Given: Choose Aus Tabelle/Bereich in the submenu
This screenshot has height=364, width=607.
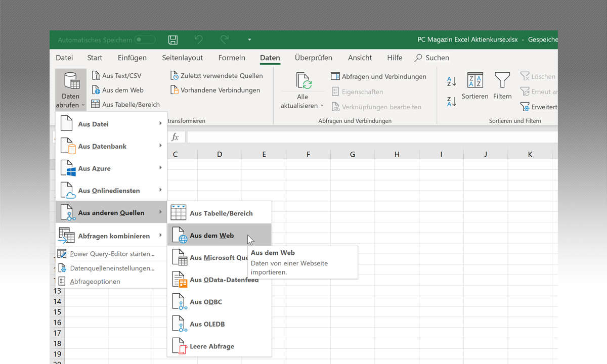Looking at the screenshot, I should pyautogui.click(x=220, y=213).
